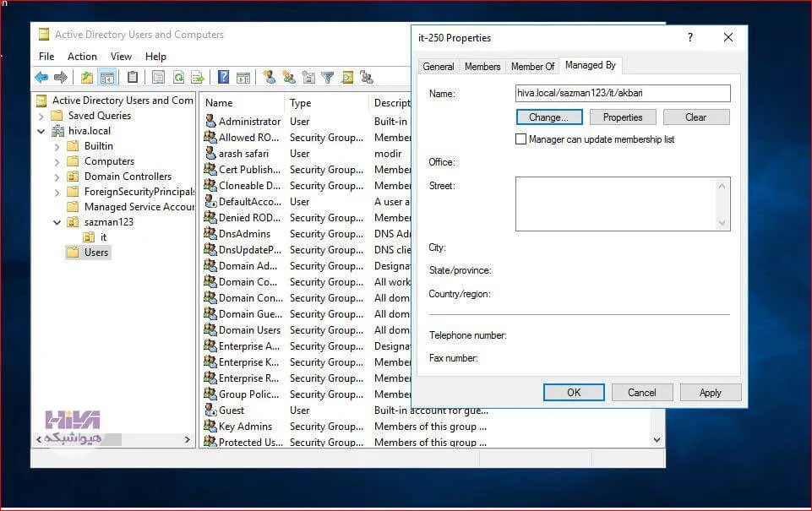Collapse the hiva.local domain node
The width and height of the screenshot is (812, 511).
point(41,132)
